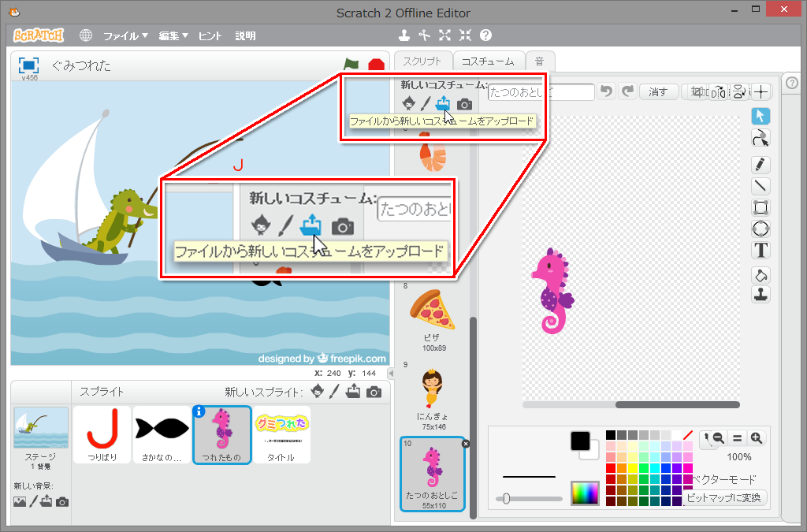The image size is (807, 532).
Task: Select the Rectangle tool
Action: [761, 207]
